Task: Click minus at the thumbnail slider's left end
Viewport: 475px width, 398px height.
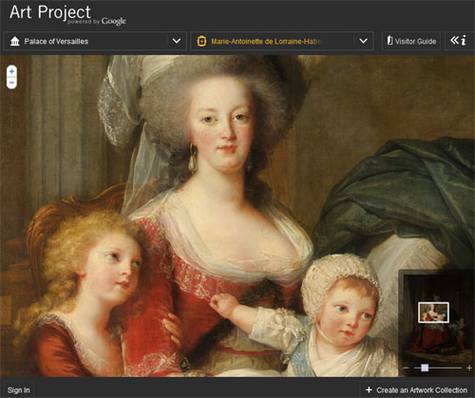Action: 407,368
